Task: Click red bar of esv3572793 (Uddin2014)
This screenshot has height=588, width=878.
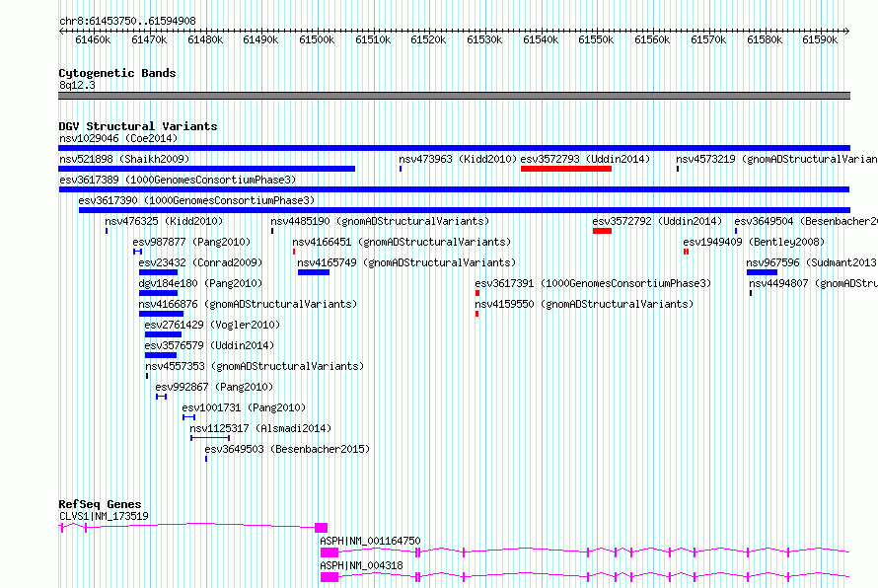Action: [566, 169]
